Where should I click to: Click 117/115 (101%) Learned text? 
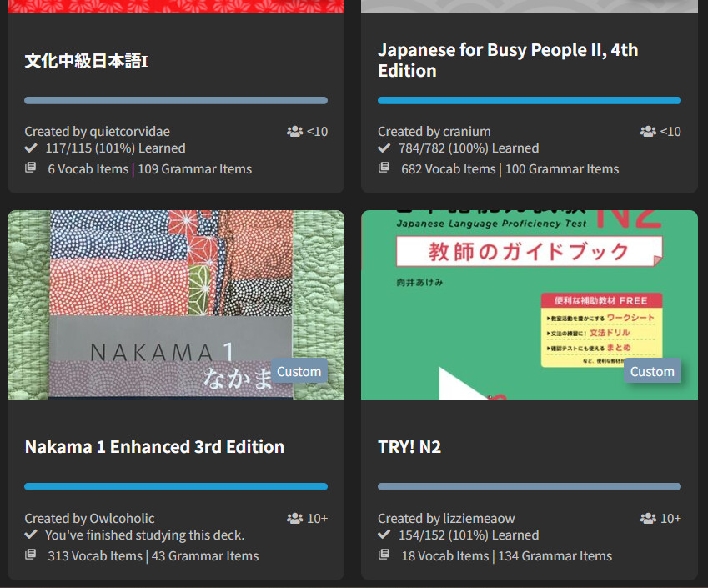[116, 148]
